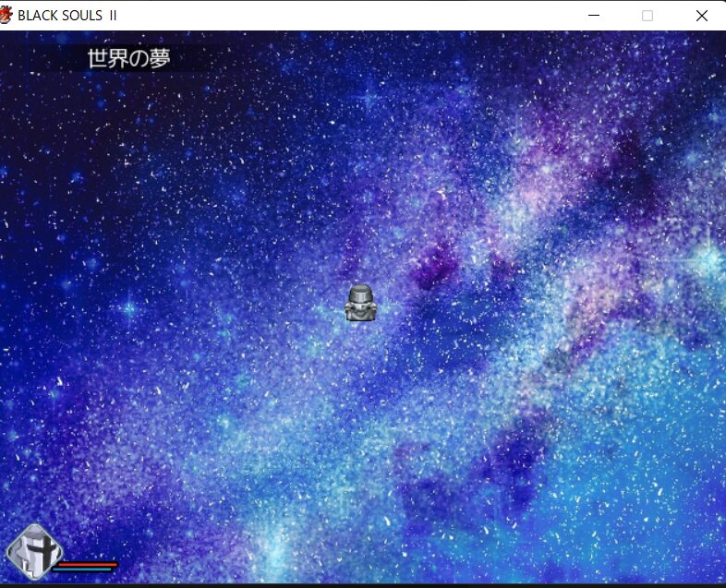
Task: Close the BLACK SOULS II window
Action: 701,16
